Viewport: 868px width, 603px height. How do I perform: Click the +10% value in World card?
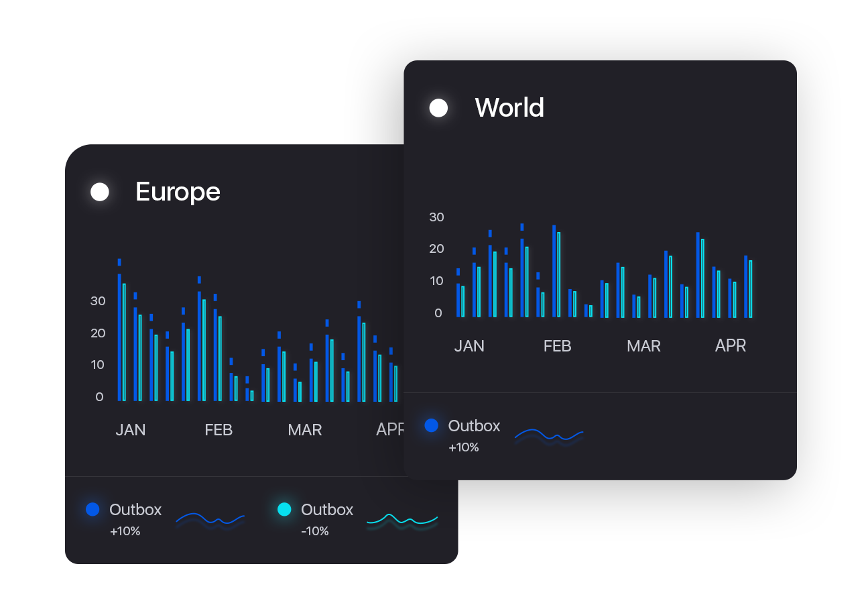pyautogui.click(x=464, y=447)
